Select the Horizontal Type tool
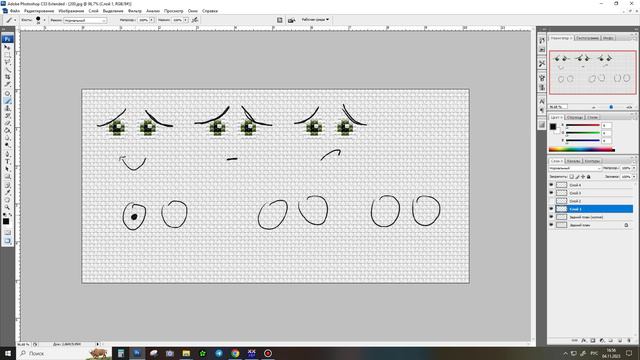The image size is (640, 360). tap(7, 162)
